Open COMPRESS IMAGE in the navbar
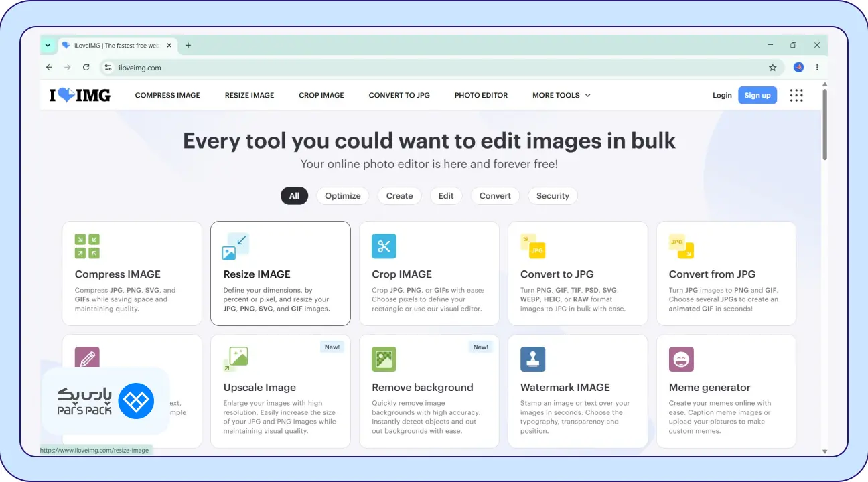The image size is (868, 482). pyautogui.click(x=167, y=95)
